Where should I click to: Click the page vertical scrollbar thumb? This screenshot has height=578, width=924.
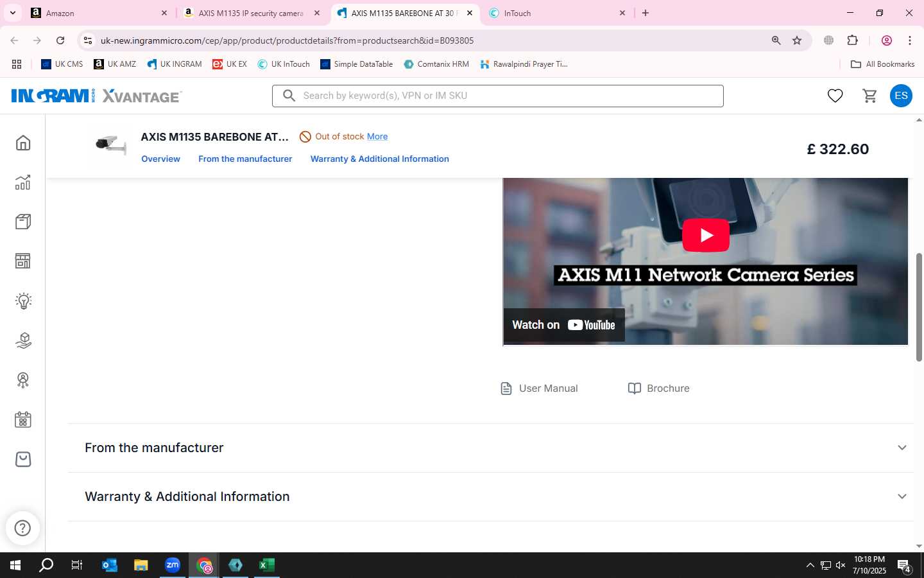tap(919, 307)
